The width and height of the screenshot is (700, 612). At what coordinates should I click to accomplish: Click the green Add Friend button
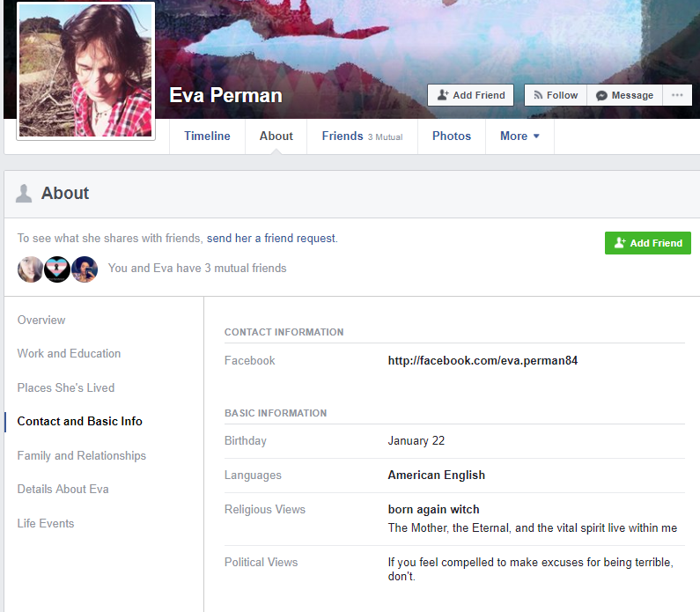[x=648, y=243]
